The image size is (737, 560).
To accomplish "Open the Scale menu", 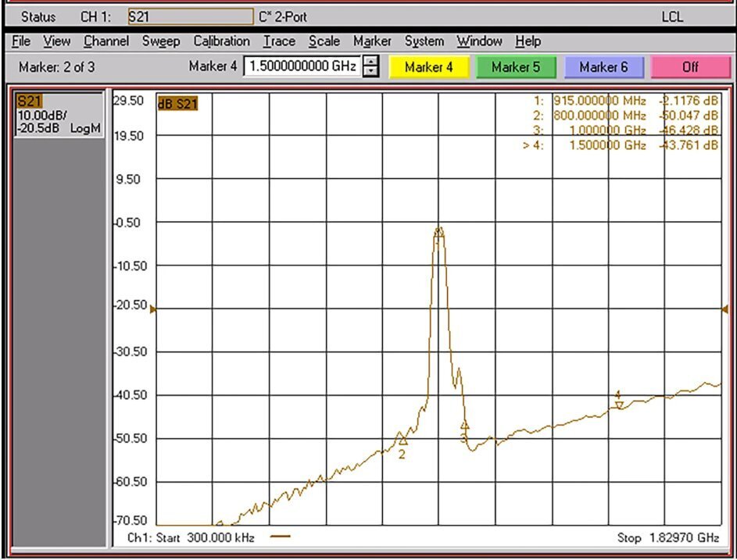I will [324, 41].
